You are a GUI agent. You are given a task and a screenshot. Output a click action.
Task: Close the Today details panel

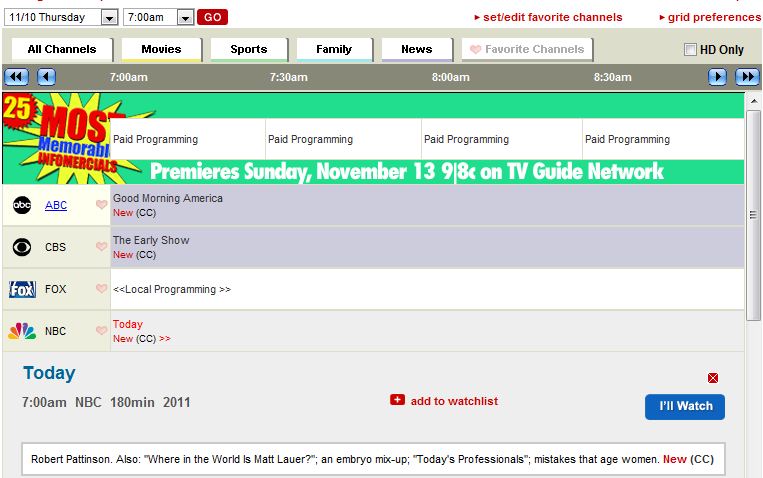click(712, 378)
